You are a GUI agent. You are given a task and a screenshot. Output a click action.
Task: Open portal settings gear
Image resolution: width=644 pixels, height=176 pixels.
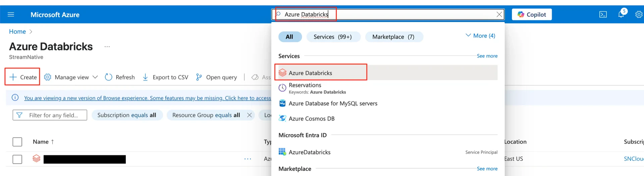click(639, 14)
